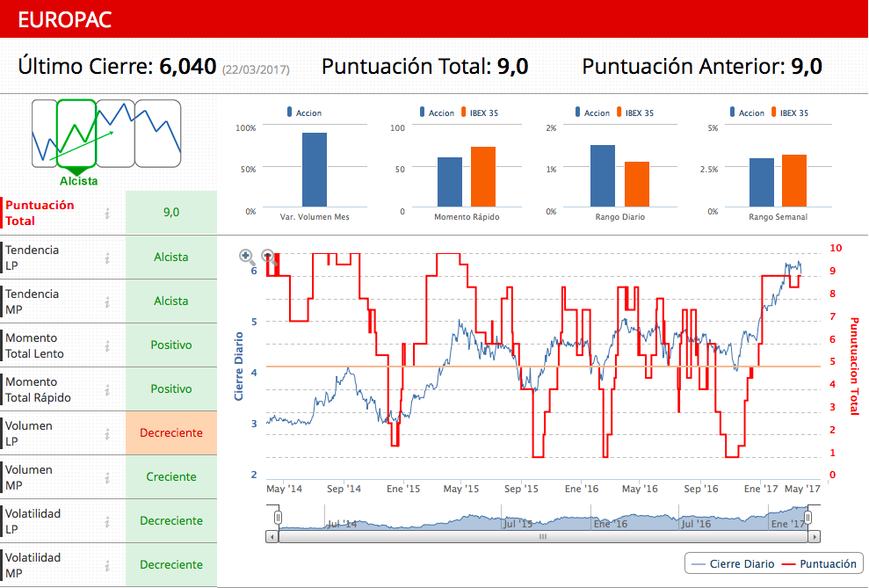Click the EUROPAC title in red header
This screenshot has width=869, height=588.
[x=65, y=19]
